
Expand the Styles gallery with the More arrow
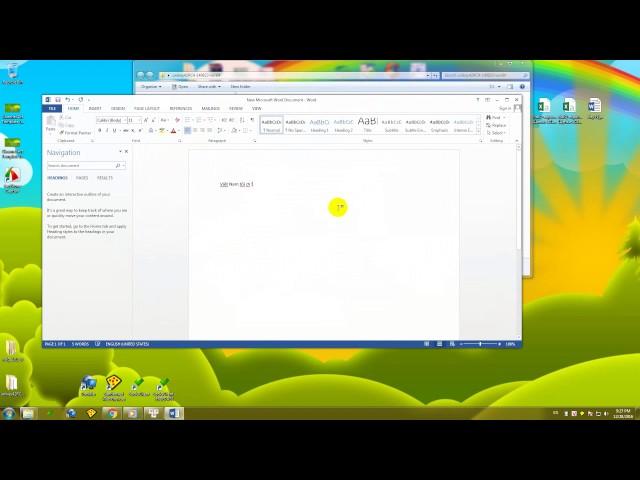[478, 131]
